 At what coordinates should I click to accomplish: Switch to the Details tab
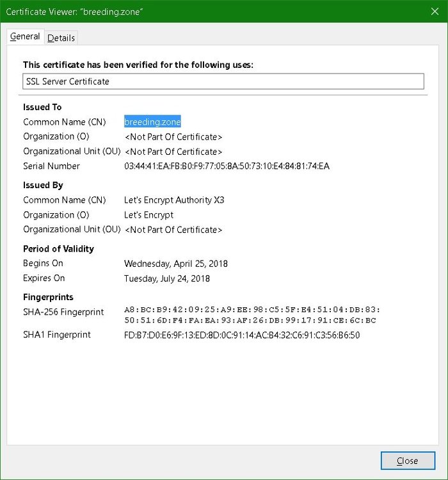(61, 38)
